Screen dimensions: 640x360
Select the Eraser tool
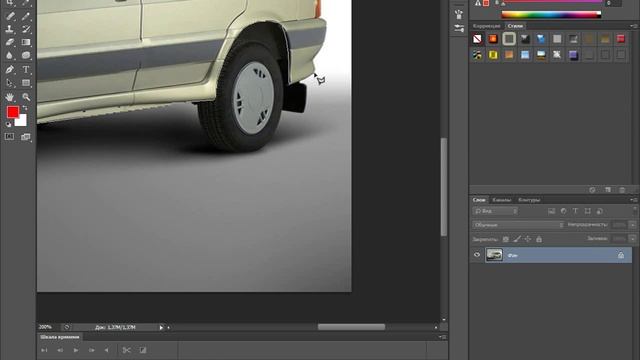pos(10,42)
